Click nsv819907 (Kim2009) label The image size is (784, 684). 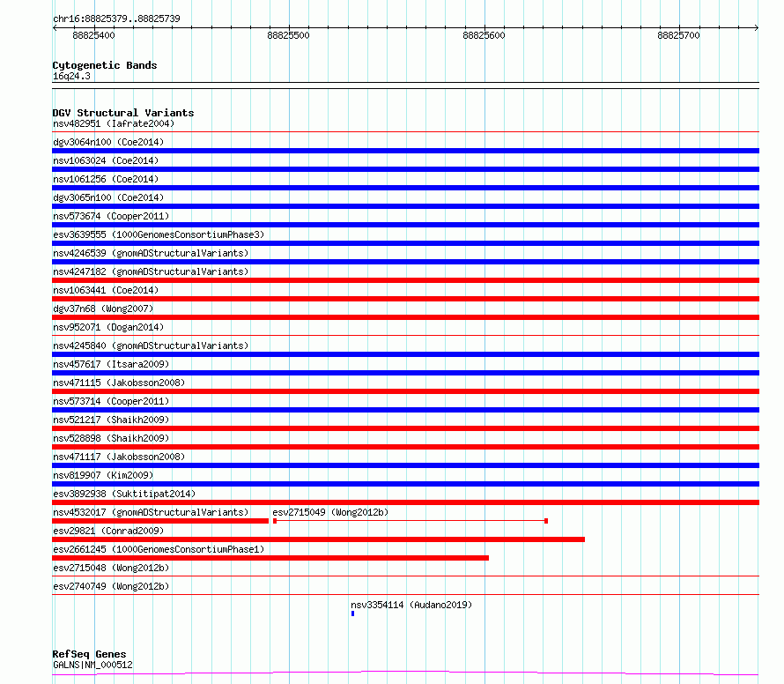(x=103, y=475)
